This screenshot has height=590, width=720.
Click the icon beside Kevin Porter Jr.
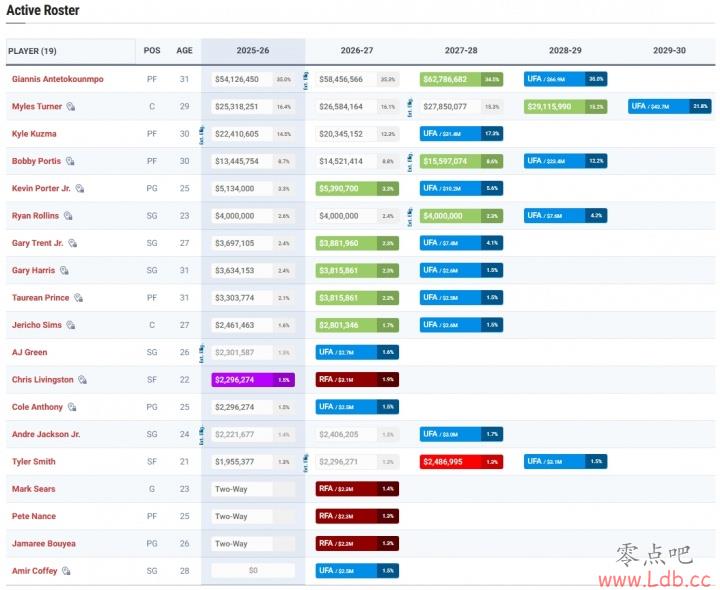pos(80,188)
